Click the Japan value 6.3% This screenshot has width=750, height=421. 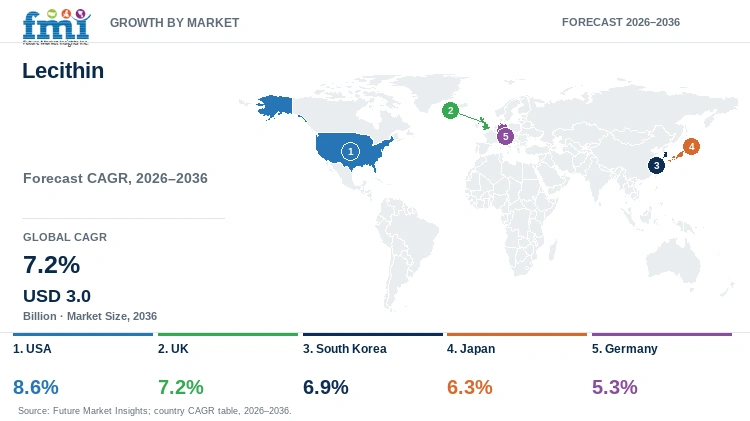click(x=470, y=387)
